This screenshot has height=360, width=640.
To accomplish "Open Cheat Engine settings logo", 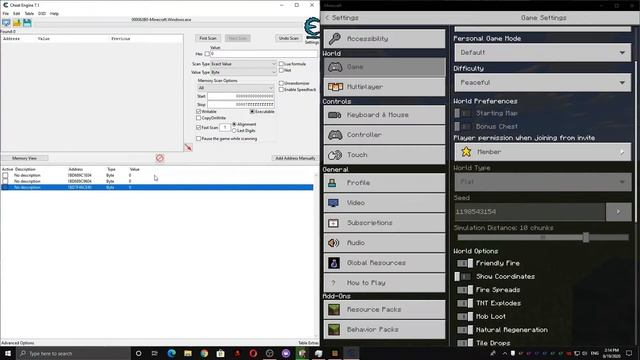I will (x=312, y=29).
